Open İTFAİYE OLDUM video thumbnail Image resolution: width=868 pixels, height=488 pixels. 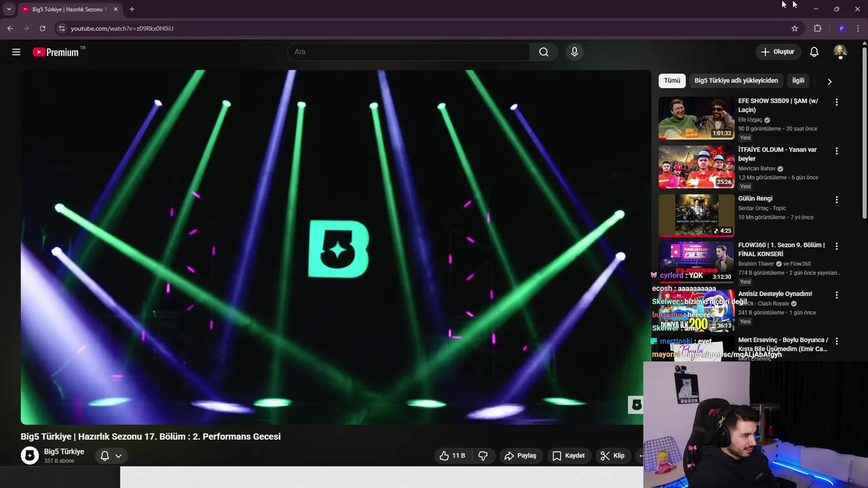pos(696,167)
